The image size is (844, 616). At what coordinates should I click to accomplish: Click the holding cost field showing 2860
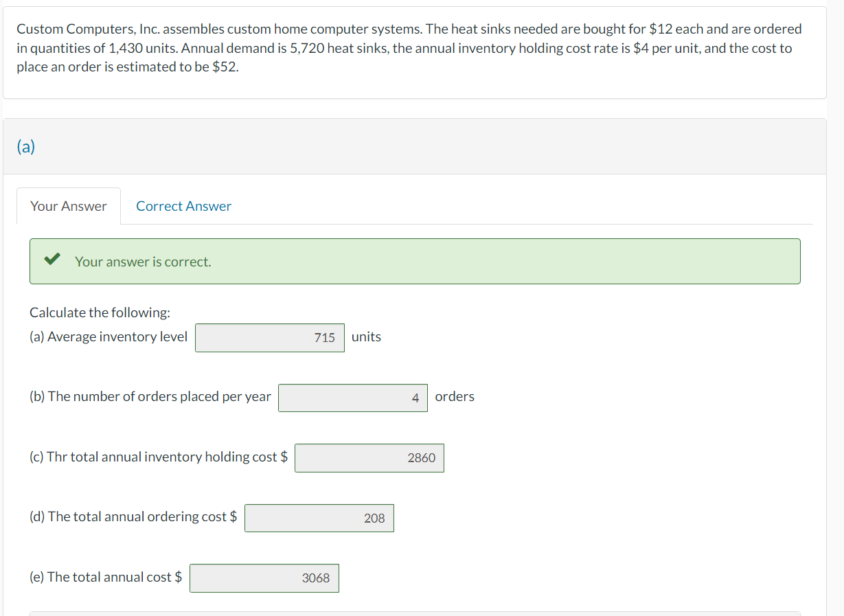pos(369,458)
